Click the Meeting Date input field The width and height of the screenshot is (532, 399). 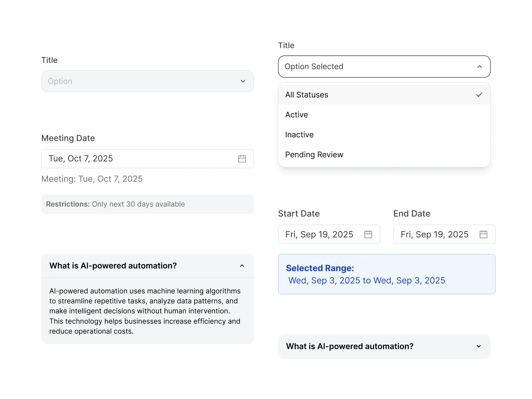click(140, 159)
